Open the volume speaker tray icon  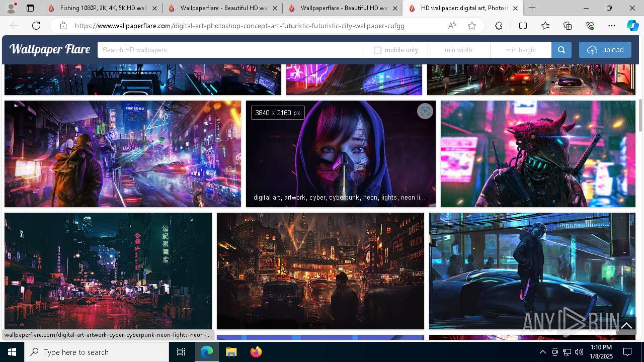coord(579,352)
